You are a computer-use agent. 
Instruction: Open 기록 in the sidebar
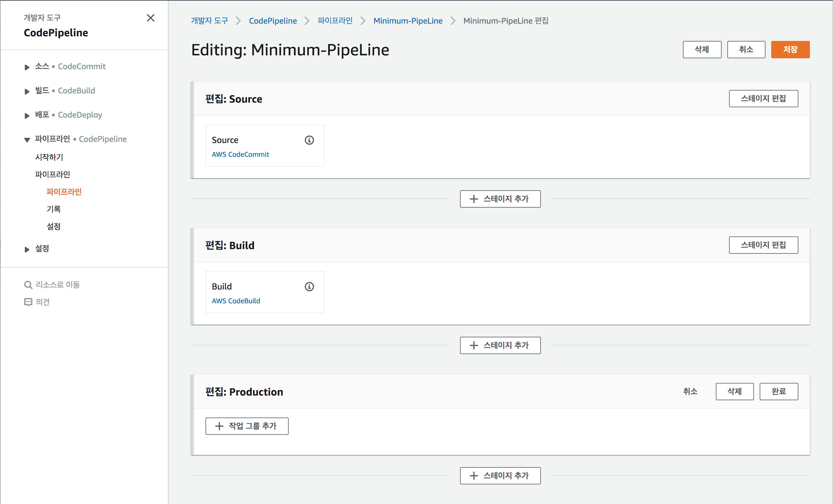point(53,209)
